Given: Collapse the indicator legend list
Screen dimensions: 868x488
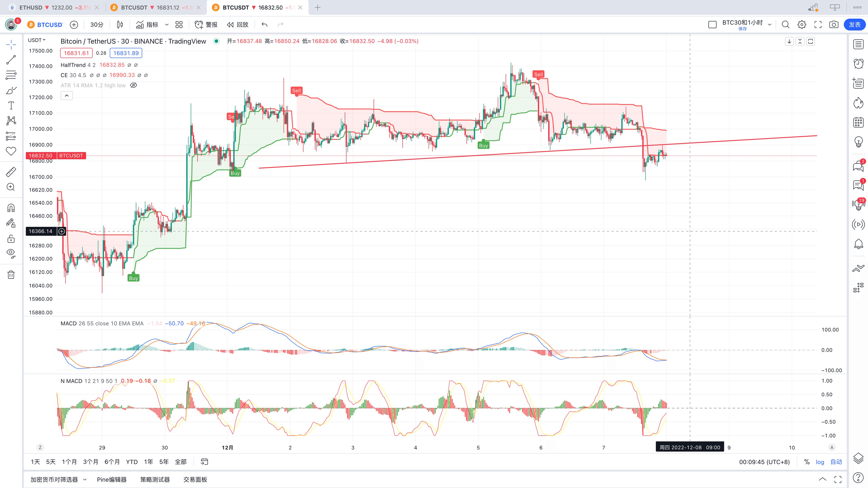Looking at the screenshot, I should [x=67, y=96].
